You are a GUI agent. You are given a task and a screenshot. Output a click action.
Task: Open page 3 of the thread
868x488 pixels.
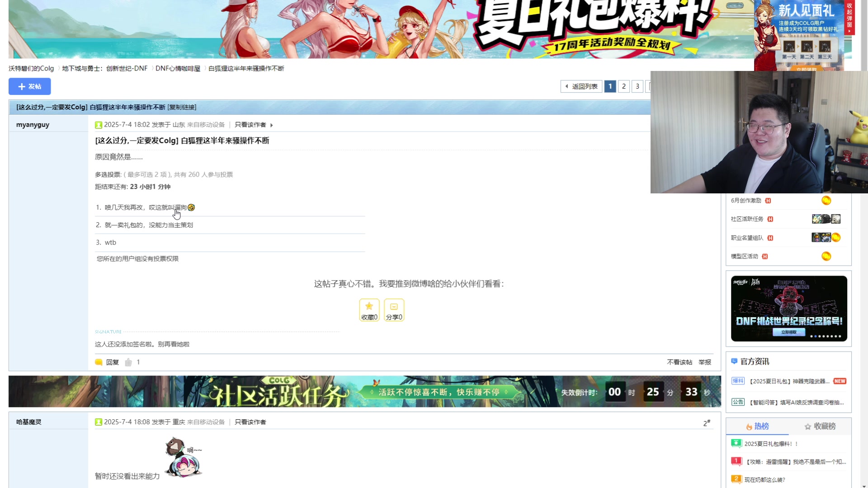click(x=637, y=86)
